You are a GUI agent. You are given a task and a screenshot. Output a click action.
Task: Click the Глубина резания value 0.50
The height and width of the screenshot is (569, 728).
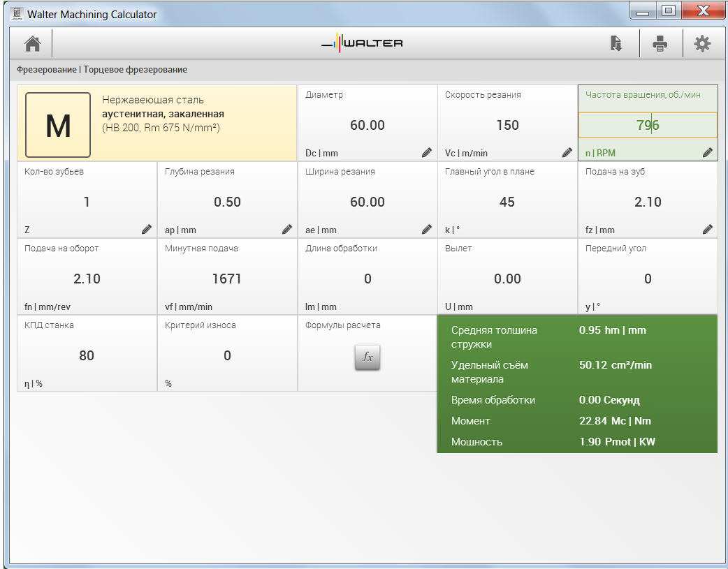pos(227,202)
